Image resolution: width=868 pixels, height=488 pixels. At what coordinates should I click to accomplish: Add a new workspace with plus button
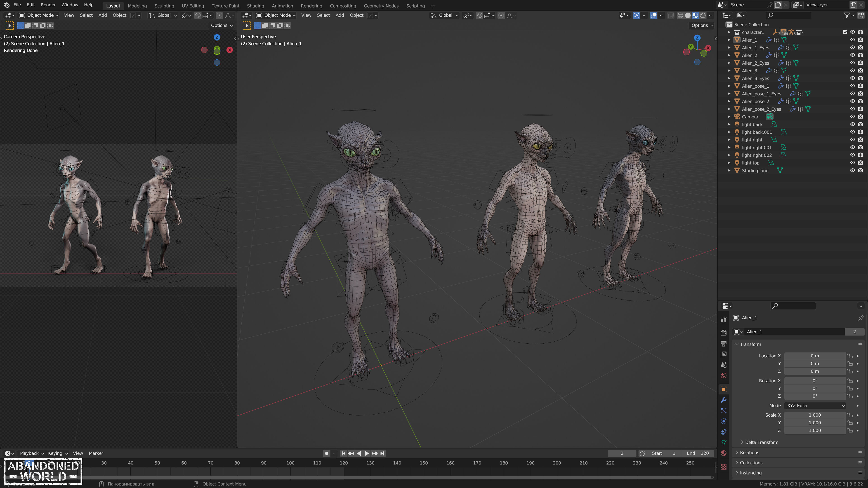point(433,6)
